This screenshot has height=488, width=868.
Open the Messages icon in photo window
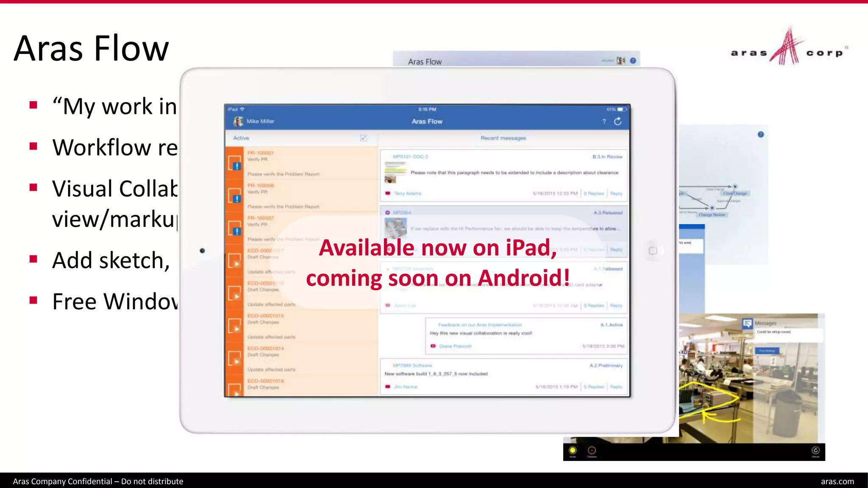747,324
